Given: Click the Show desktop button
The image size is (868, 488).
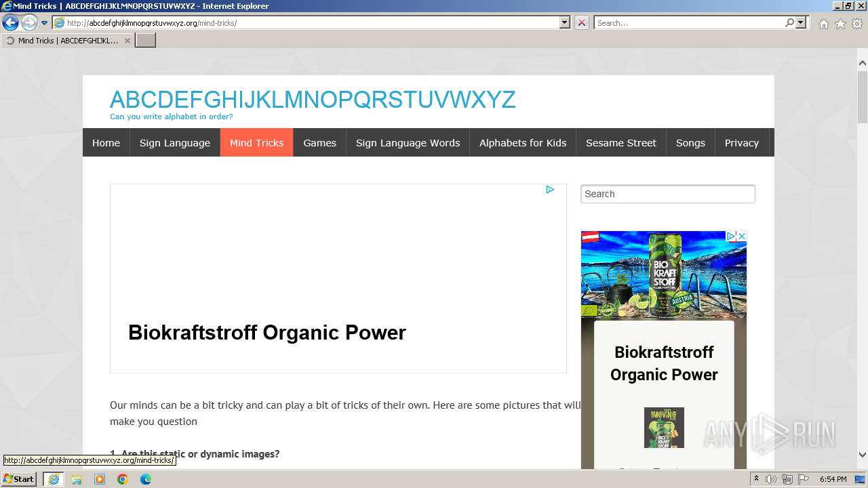Looking at the screenshot, I should coord(861,479).
